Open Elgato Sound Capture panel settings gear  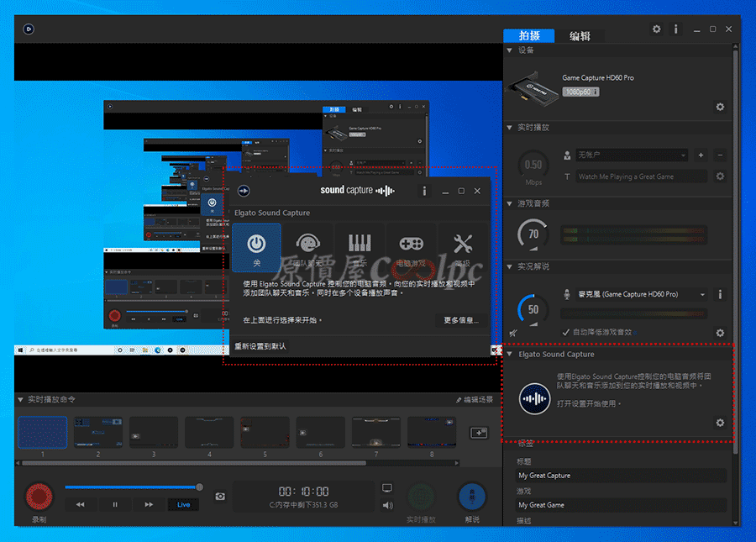click(x=720, y=423)
